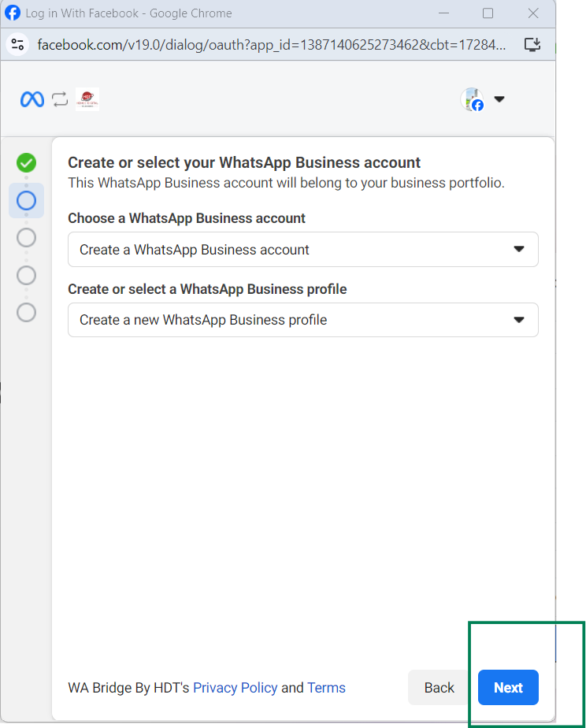Click the site info icon in address bar
The width and height of the screenshot is (586, 728).
coord(17,45)
